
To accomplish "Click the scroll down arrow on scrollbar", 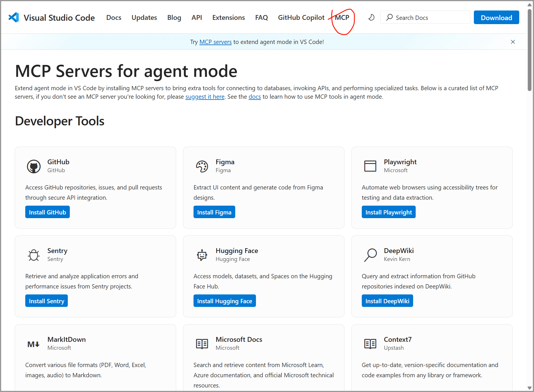I will click(529, 388).
